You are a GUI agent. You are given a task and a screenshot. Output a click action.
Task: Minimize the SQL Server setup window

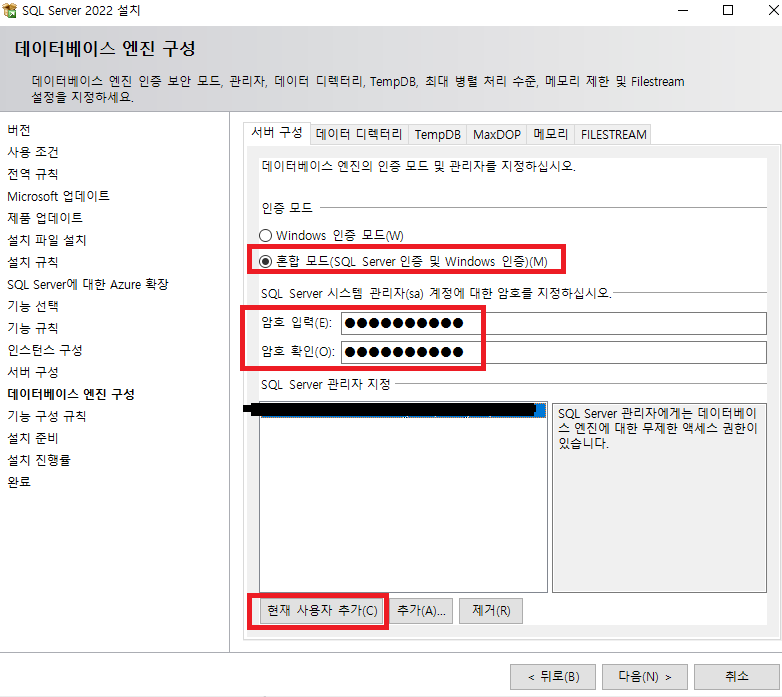pyautogui.click(x=683, y=10)
